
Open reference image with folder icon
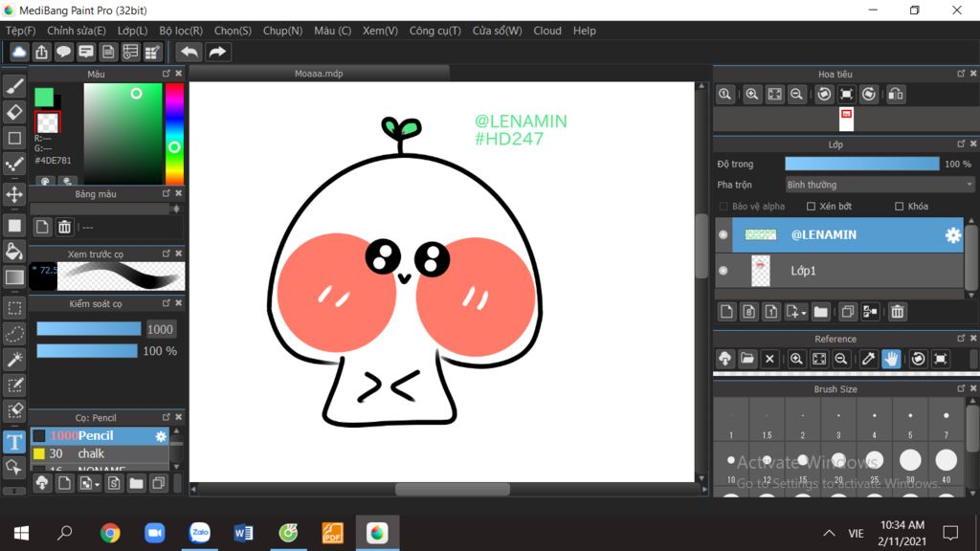747,359
